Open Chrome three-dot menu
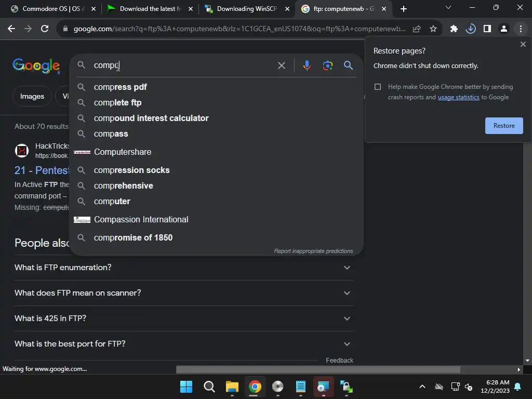The height and width of the screenshot is (399, 532). 521,29
